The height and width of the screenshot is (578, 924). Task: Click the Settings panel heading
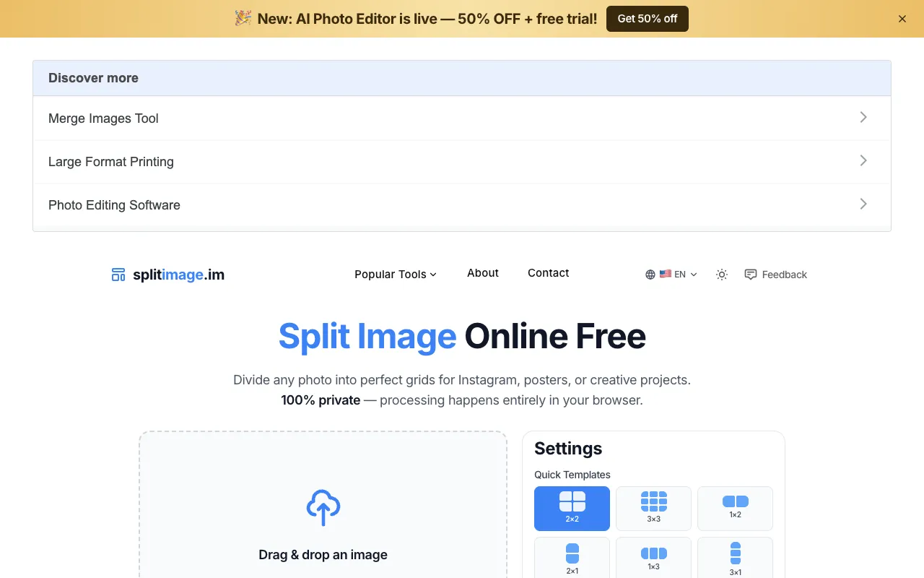[568, 449]
